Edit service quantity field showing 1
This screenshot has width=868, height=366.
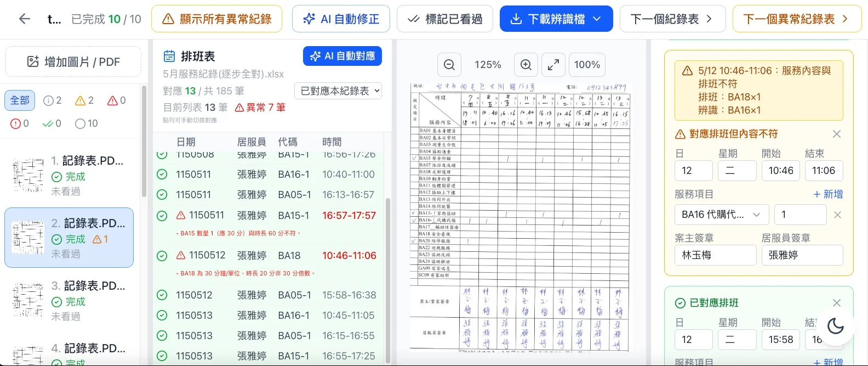pos(800,215)
